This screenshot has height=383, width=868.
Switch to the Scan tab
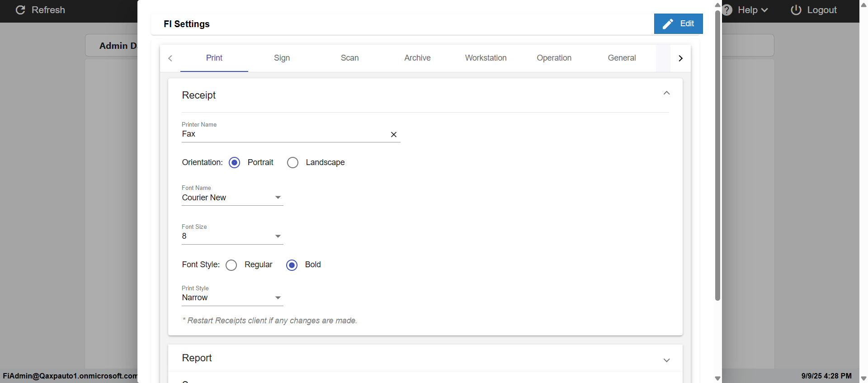(349, 58)
